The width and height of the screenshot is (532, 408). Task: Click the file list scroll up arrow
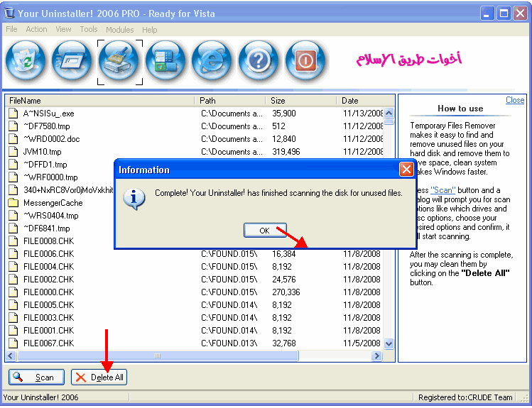coord(389,113)
